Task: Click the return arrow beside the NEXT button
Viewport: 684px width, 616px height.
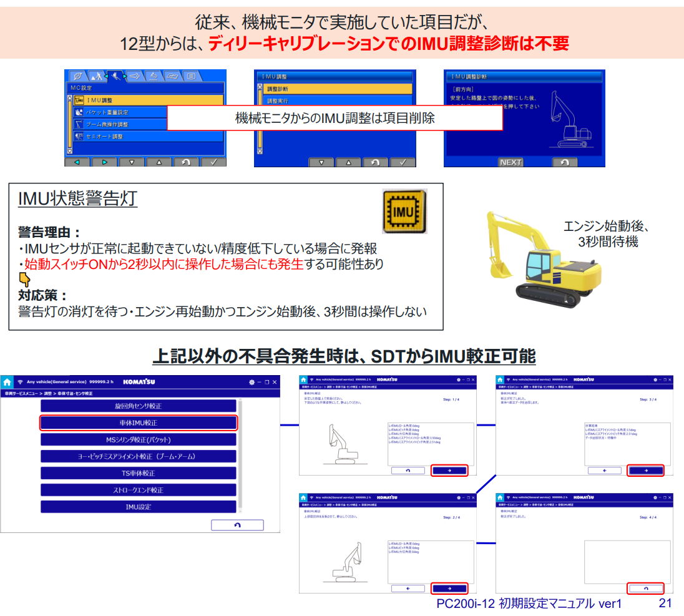Action: coord(564,162)
